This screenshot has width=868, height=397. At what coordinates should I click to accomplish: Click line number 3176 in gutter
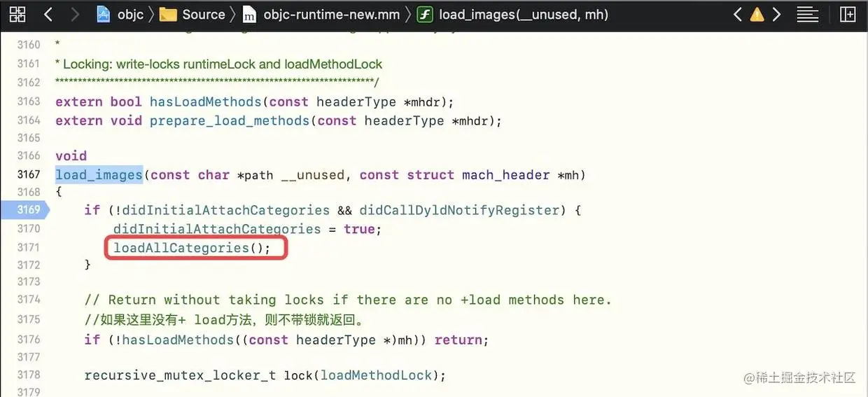pyautogui.click(x=29, y=339)
